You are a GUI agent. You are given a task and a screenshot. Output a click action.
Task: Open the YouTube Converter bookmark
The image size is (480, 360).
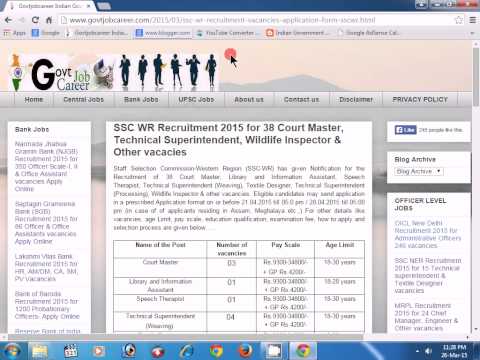(227, 33)
